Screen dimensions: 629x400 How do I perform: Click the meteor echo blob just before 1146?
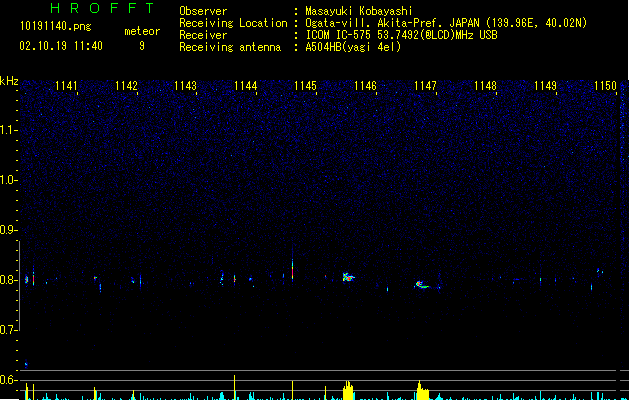point(348,277)
